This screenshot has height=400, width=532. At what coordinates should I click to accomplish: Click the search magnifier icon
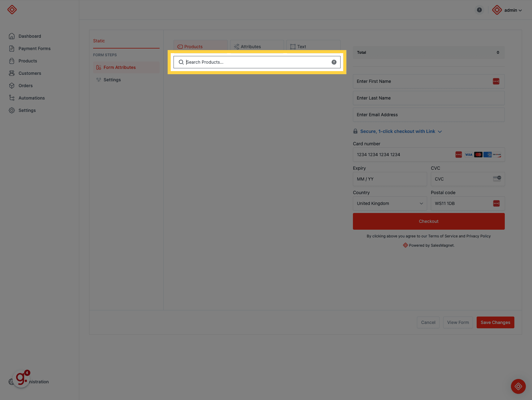tap(181, 62)
